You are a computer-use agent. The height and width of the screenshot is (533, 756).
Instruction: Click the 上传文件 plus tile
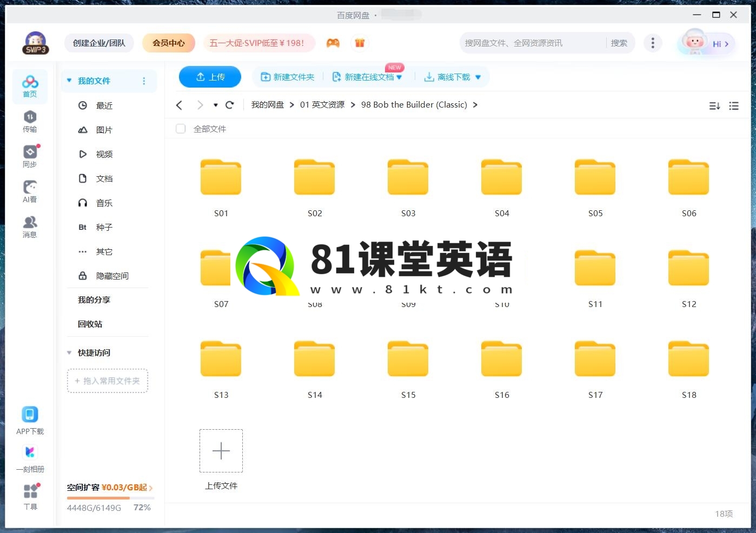coord(221,451)
